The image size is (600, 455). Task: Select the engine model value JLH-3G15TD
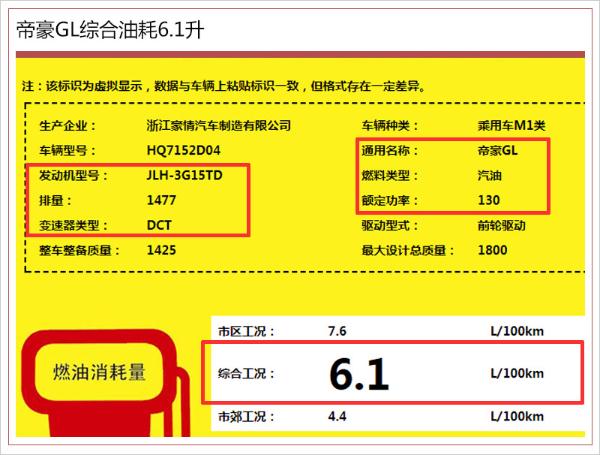pos(184,175)
